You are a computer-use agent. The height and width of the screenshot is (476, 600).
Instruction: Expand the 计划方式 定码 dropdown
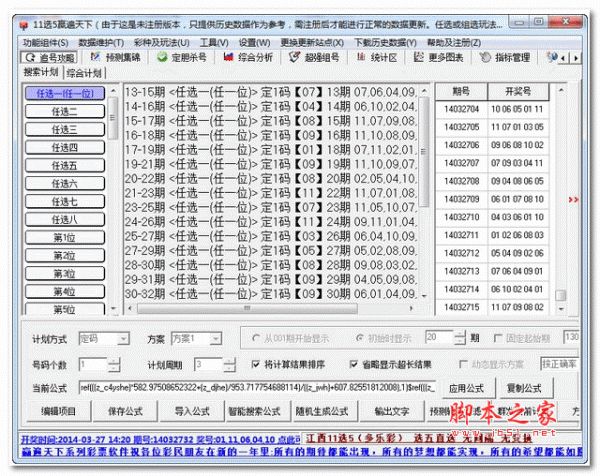(123, 339)
